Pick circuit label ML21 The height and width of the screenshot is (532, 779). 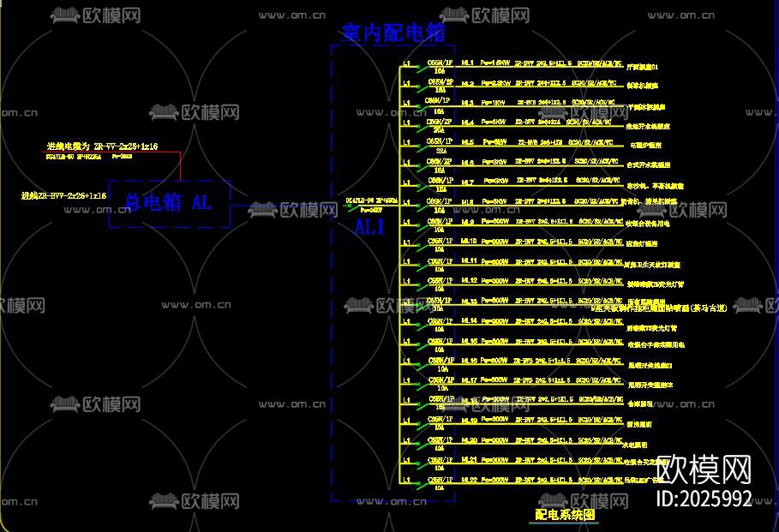(x=469, y=461)
